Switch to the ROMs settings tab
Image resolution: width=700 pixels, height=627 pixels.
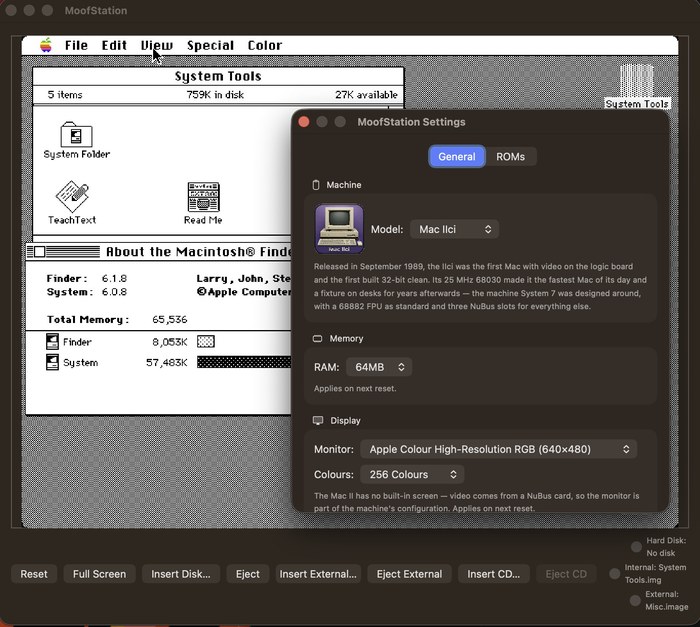(510, 157)
